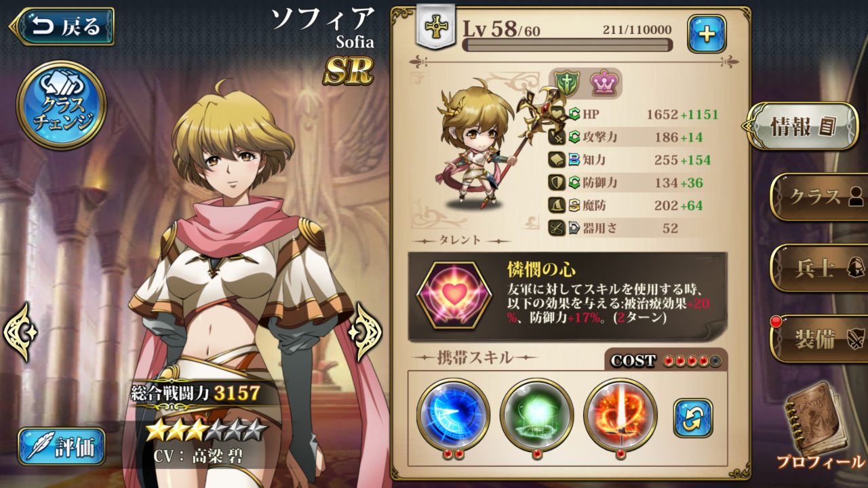Select the green healing circle skill icon
Image resolution: width=868 pixels, height=488 pixels.
pos(536,415)
